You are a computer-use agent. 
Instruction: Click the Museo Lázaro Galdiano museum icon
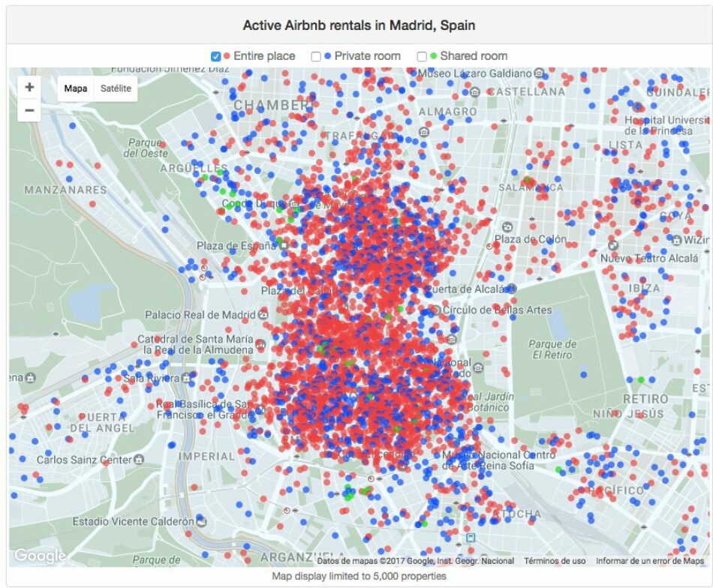point(539,73)
